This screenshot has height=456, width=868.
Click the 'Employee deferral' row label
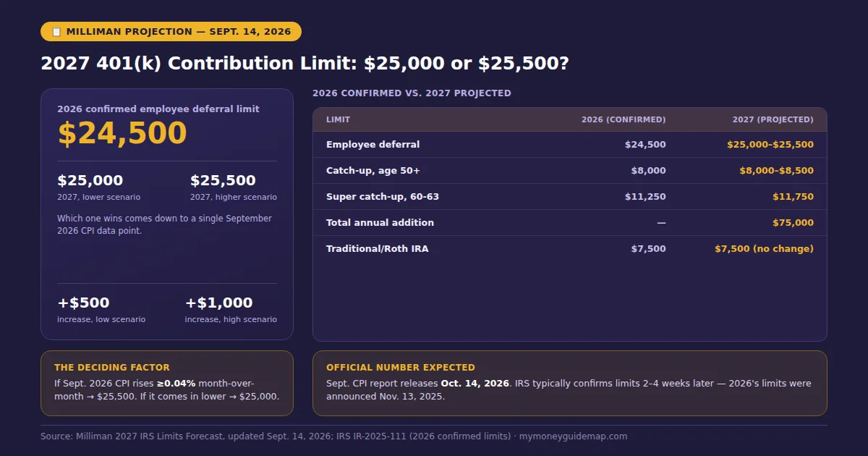pos(373,144)
